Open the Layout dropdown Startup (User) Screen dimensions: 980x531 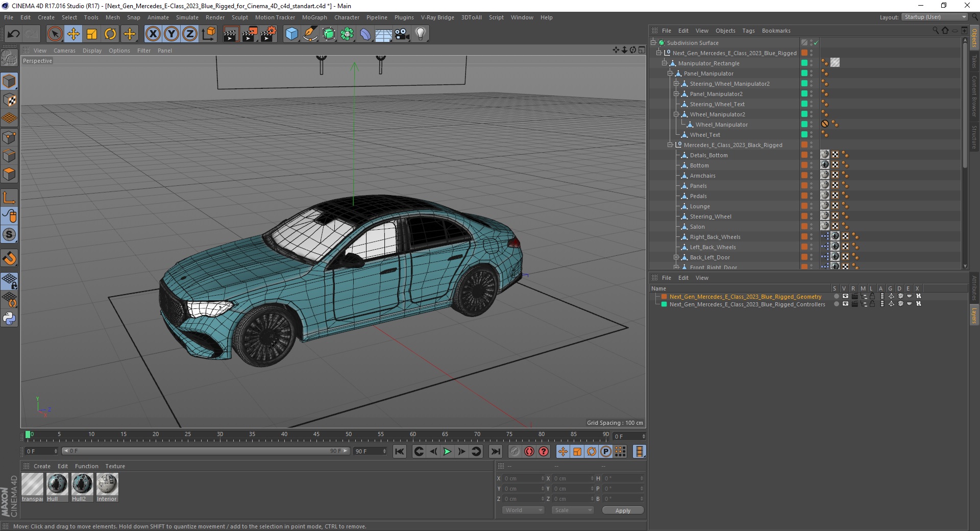click(x=934, y=17)
